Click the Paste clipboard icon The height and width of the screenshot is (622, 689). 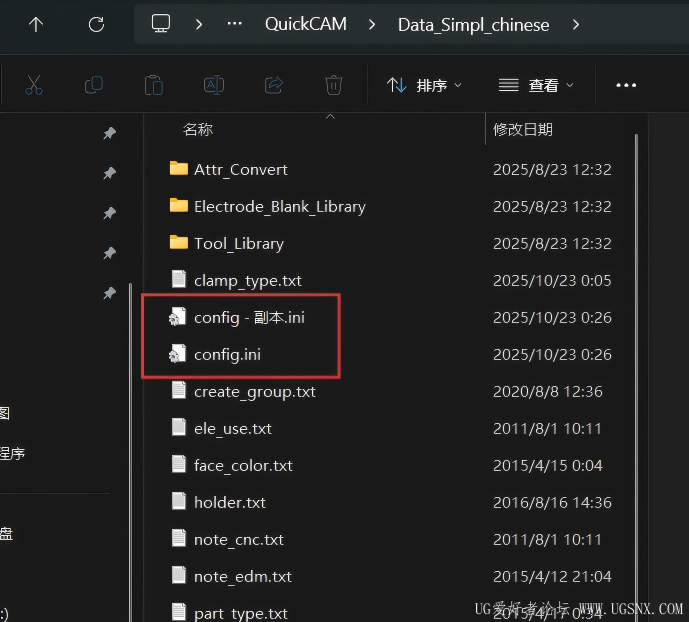pos(154,86)
